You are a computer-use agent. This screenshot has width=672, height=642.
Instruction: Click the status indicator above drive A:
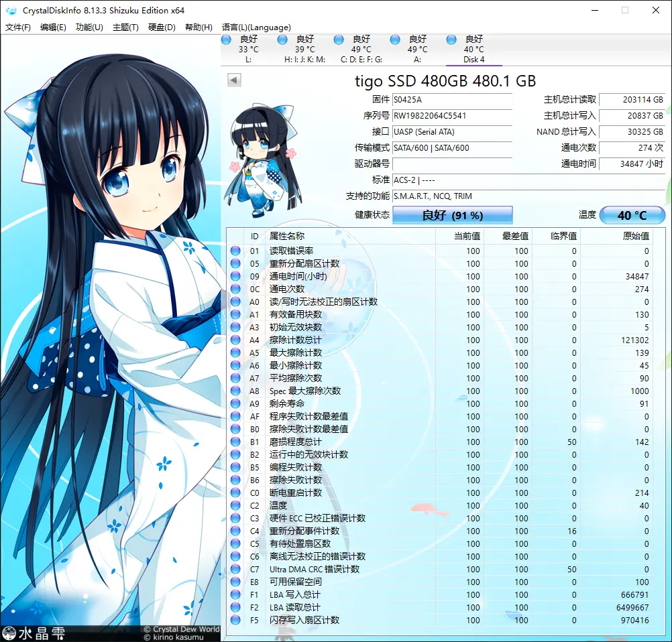[396, 40]
